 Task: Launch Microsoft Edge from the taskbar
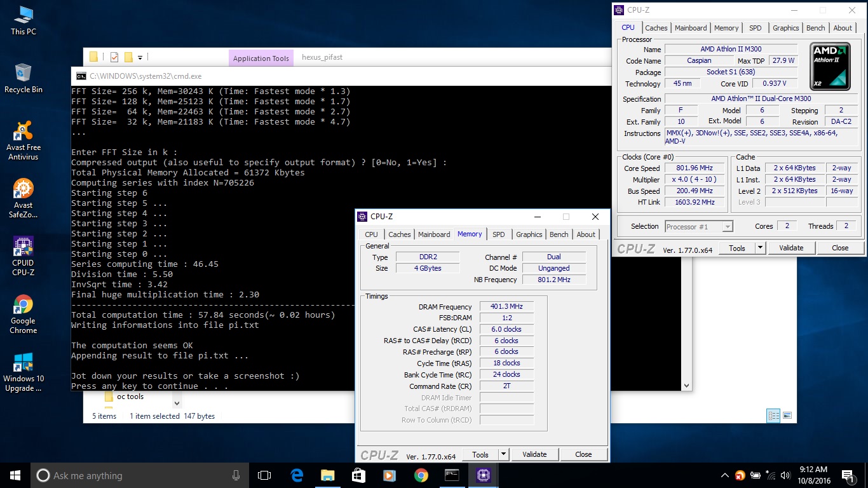coord(297,475)
